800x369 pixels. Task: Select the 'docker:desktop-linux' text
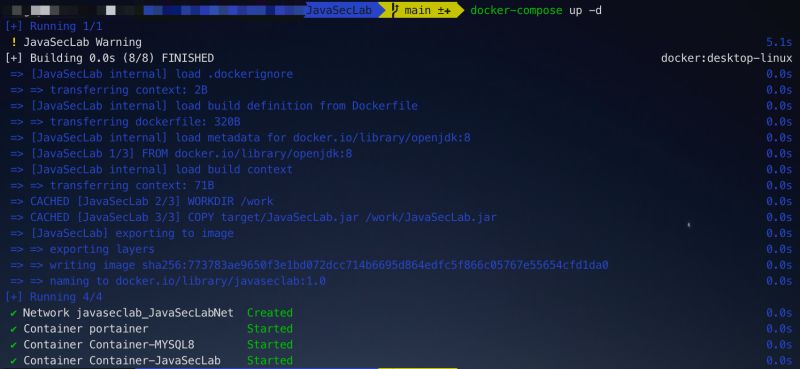pos(727,58)
